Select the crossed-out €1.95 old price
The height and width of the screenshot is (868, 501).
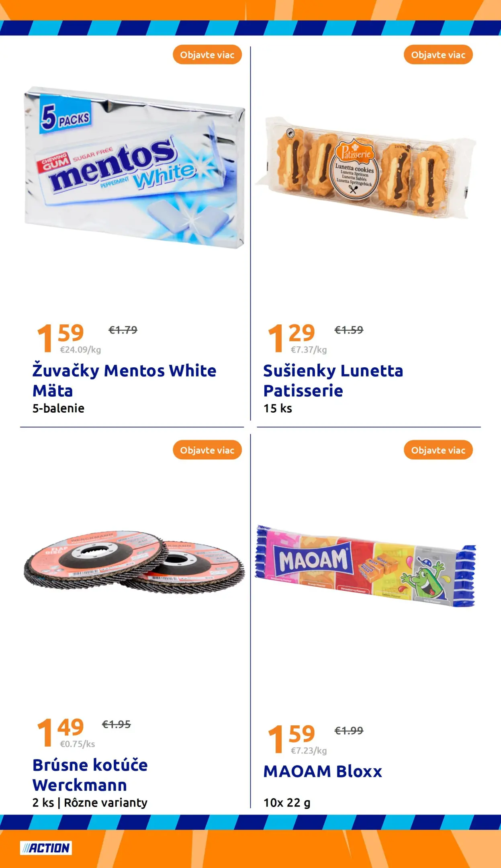pos(117,724)
